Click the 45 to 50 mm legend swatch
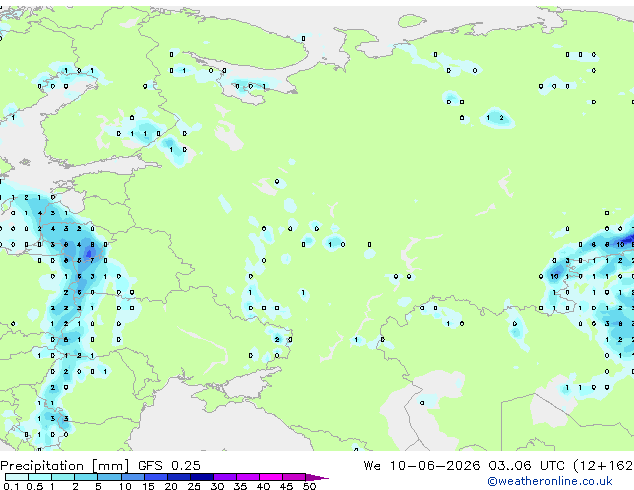This screenshot has width=634, height=490. pos(294,477)
